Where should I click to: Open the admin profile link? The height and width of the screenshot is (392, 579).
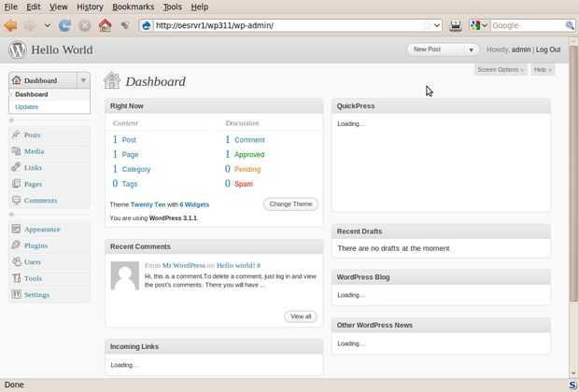pos(521,49)
